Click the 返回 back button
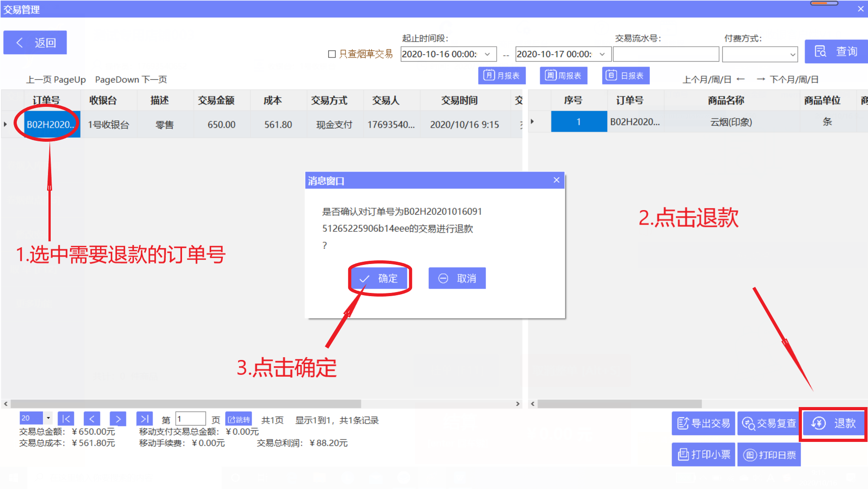This screenshot has height=489, width=868. click(35, 42)
